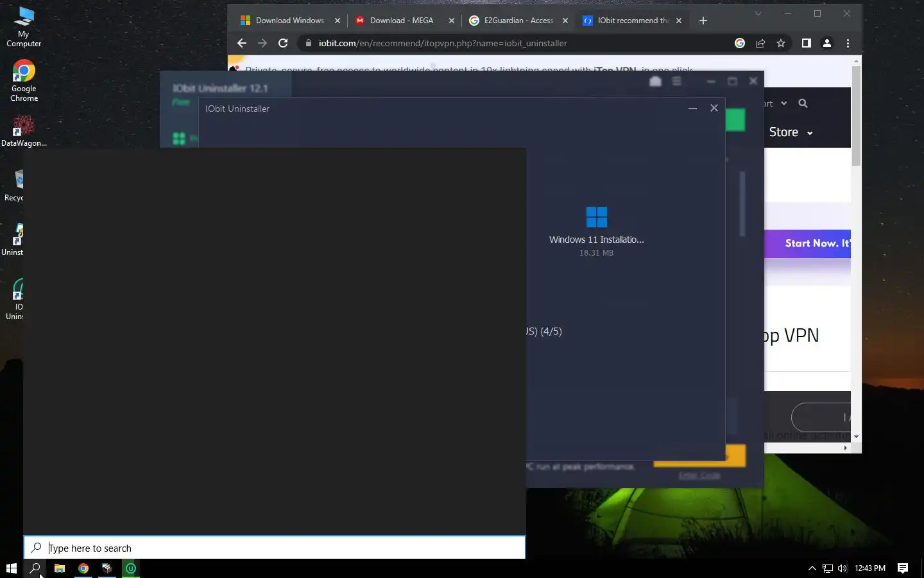Image resolution: width=924 pixels, height=578 pixels.
Task: Open IObit Uninstaller from the taskbar
Action: point(131,568)
